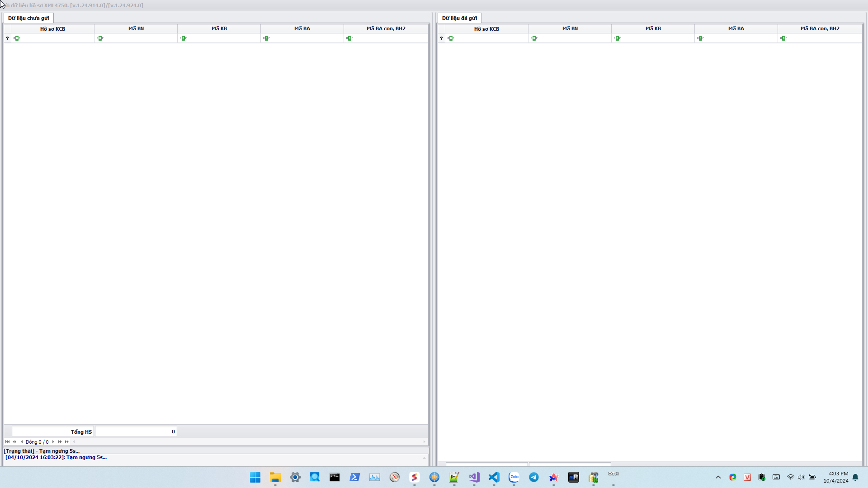Image resolution: width=868 pixels, height=488 pixels.
Task: Click the horizontal scrollbar right arrow in the unsent grid
Action: pos(424,442)
